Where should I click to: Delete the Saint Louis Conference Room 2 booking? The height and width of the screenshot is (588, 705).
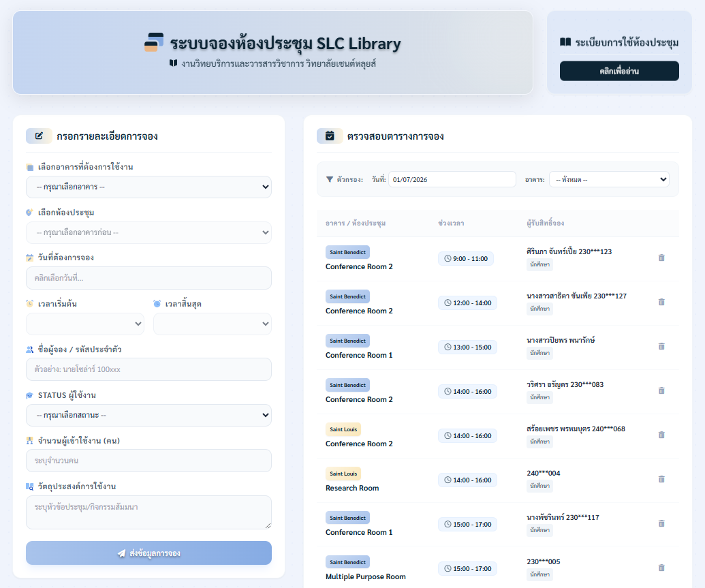pos(661,435)
